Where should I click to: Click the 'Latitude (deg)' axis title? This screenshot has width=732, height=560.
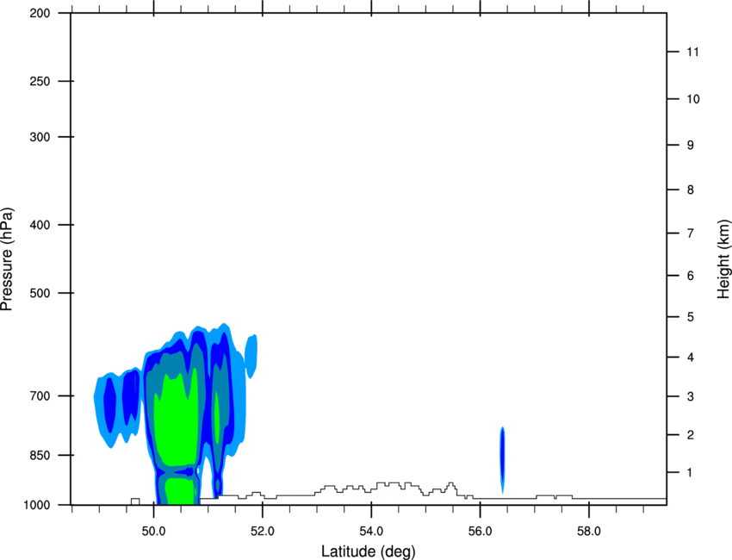tap(368, 551)
